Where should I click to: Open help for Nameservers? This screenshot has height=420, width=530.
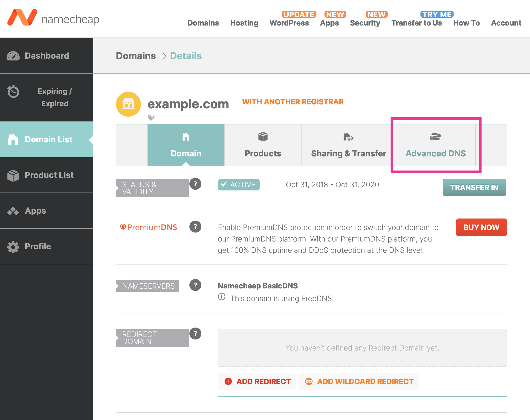click(x=195, y=285)
